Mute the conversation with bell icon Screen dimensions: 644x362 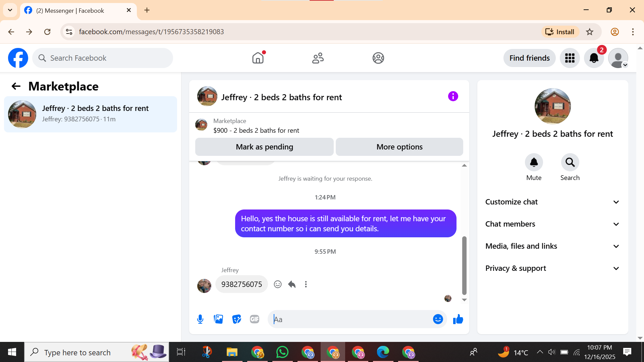point(534,162)
